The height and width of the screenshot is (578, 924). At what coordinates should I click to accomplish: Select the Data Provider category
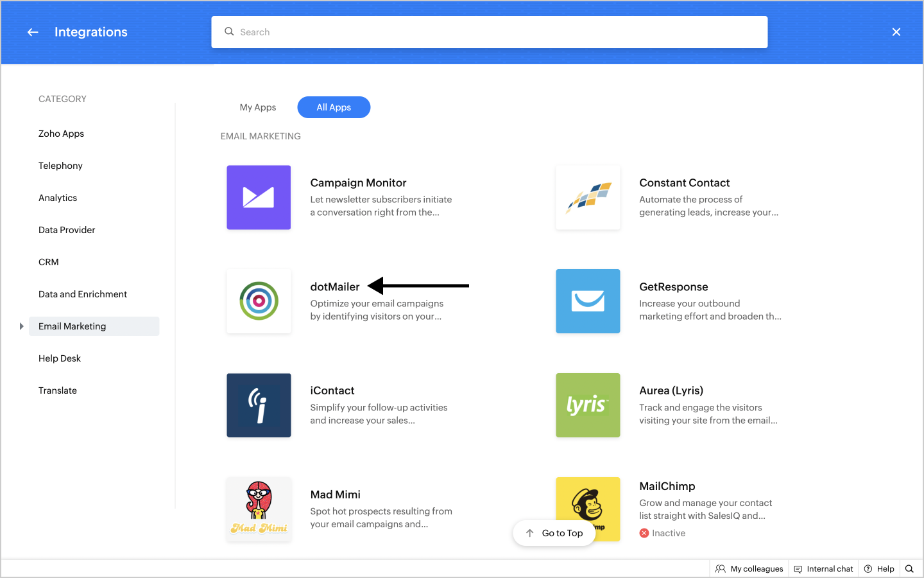coord(67,230)
